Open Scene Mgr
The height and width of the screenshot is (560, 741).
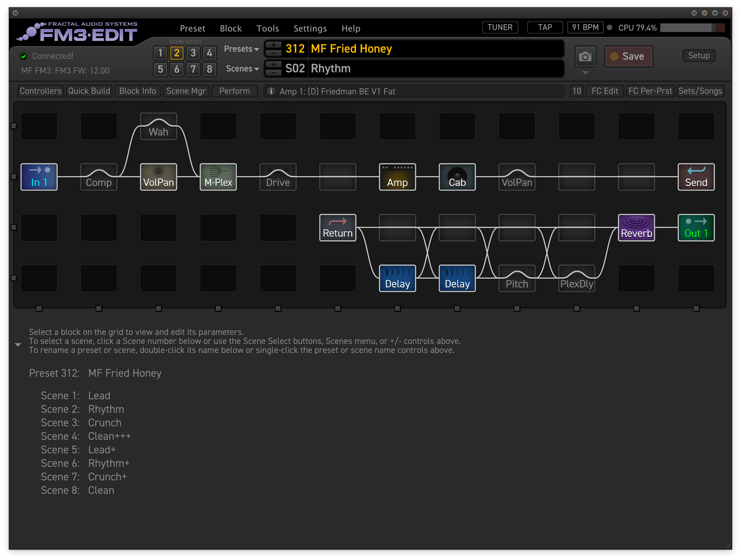tap(186, 91)
